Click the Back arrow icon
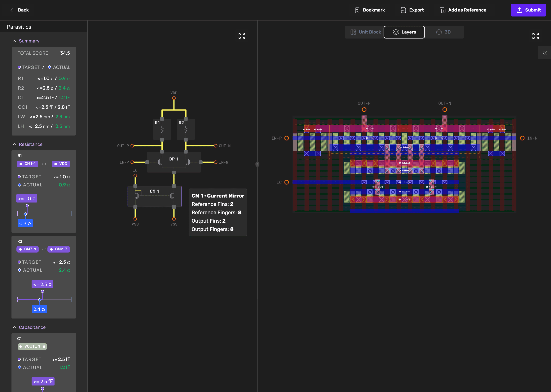551x392 pixels. pyautogui.click(x=12, y=10)
